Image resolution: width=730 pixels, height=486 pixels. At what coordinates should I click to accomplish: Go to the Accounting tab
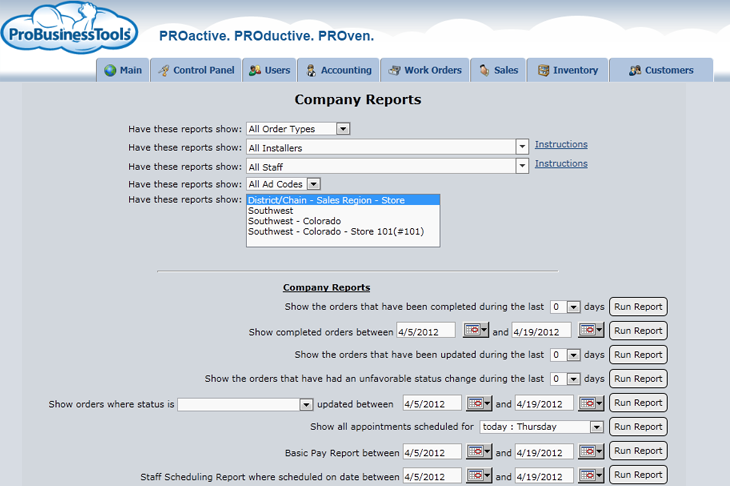tap(338, 70)
